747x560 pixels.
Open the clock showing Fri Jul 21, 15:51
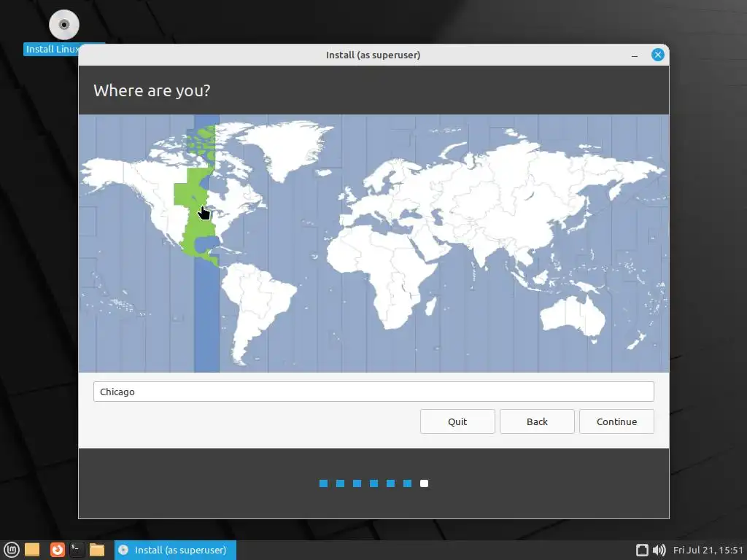pyautogui.click(x=708, y=550)
